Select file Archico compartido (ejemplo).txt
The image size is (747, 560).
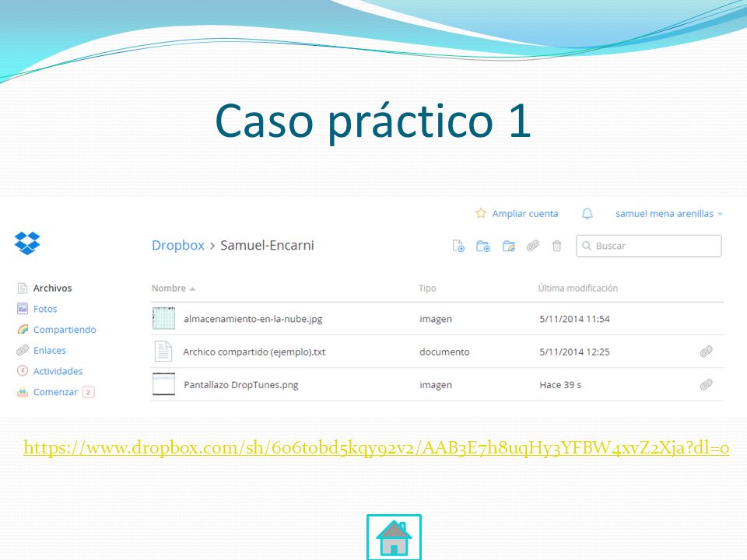(254, 352)
